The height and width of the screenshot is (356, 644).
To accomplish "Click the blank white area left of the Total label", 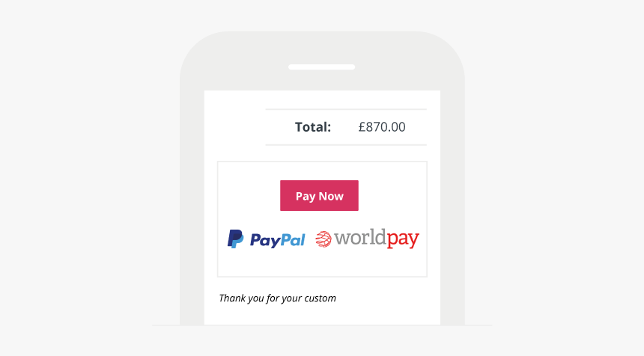I will (x=234, y=126).
